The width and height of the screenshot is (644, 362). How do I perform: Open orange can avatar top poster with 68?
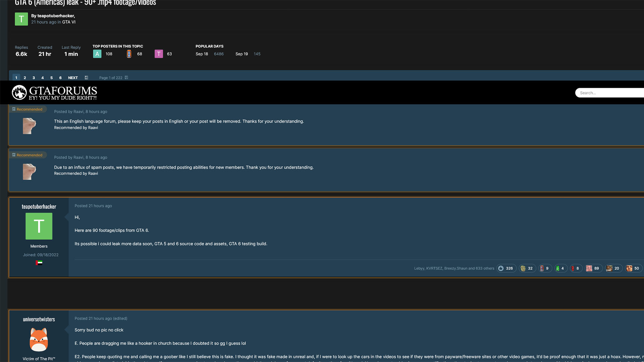129,54
